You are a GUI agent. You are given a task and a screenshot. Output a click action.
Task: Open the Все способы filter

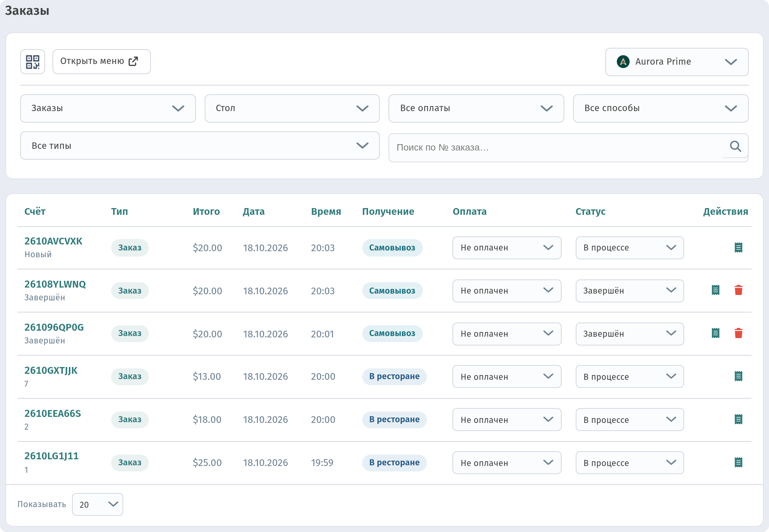pyautogui.click(x=661, y=108)
